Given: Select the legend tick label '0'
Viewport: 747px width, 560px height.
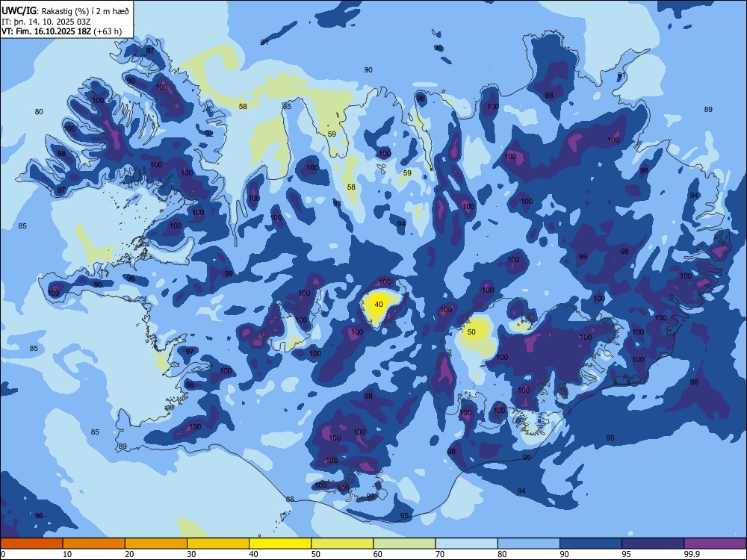Looking at the screenshot, I should tap(3, 554).
